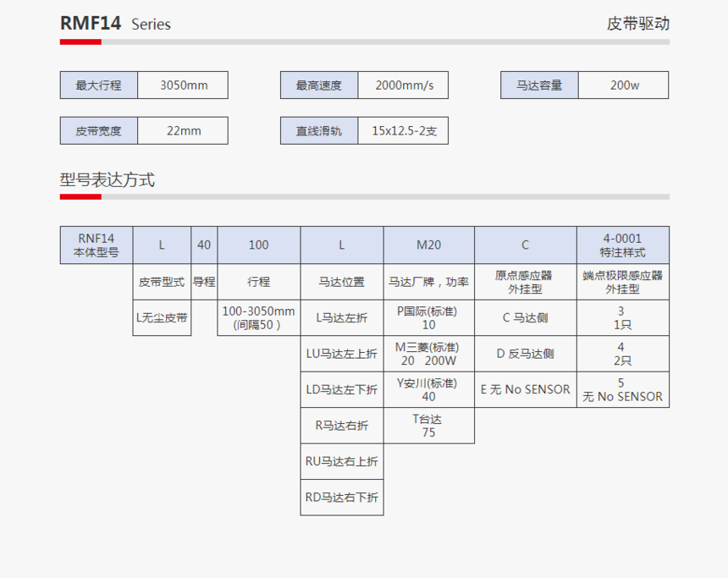Choose the Y安川 40 motor brand
728x578 pixels.
[x=428, y=389]
